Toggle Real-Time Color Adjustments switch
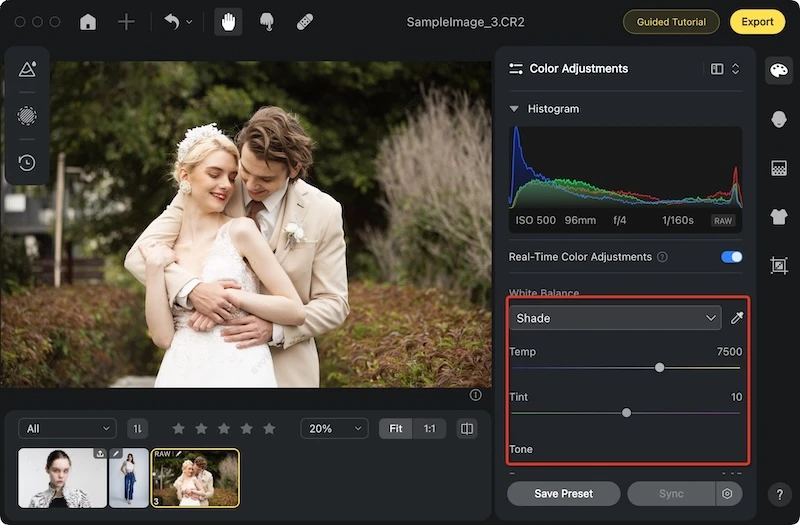800x525 pixels. point(731,257)
